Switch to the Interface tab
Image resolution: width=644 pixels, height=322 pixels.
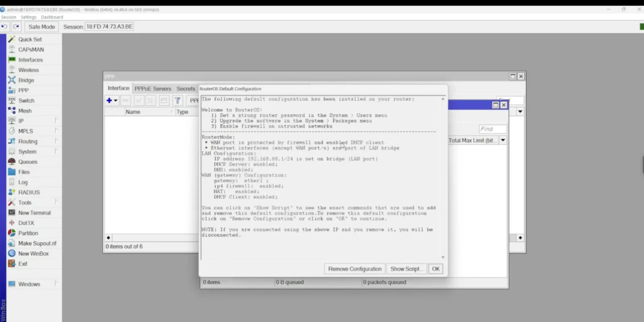pyautogui.click(x=118, y=88)
